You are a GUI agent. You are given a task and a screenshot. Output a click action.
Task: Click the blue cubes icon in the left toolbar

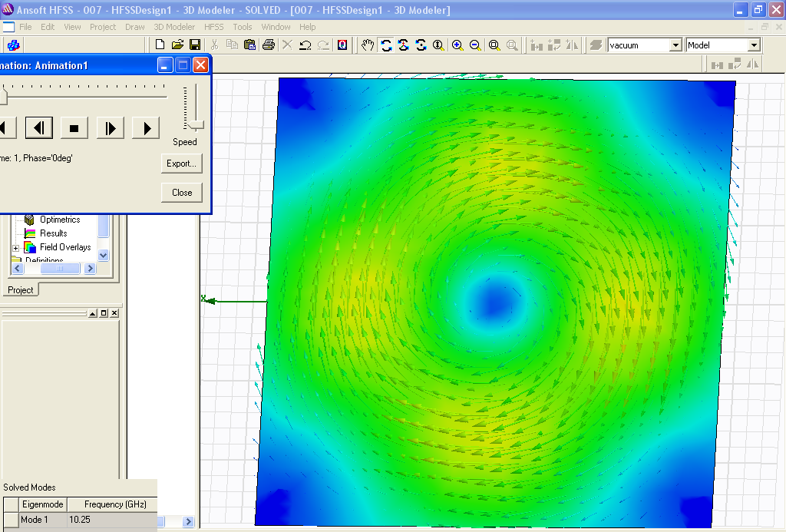point(14,45)
